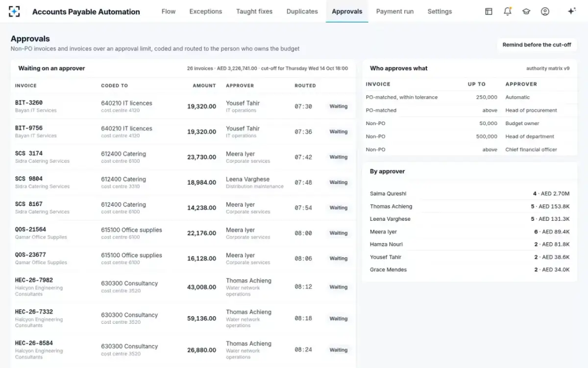Click amount 26,880.00
Image resolution: width=588 pixels, height=368 pixels.
pyautogui.click(x=201, y=350)
